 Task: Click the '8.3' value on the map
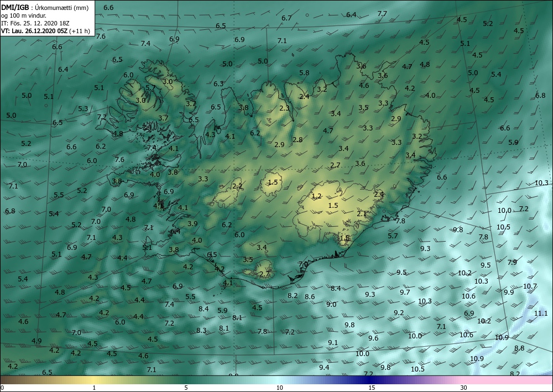coord(201,331)
